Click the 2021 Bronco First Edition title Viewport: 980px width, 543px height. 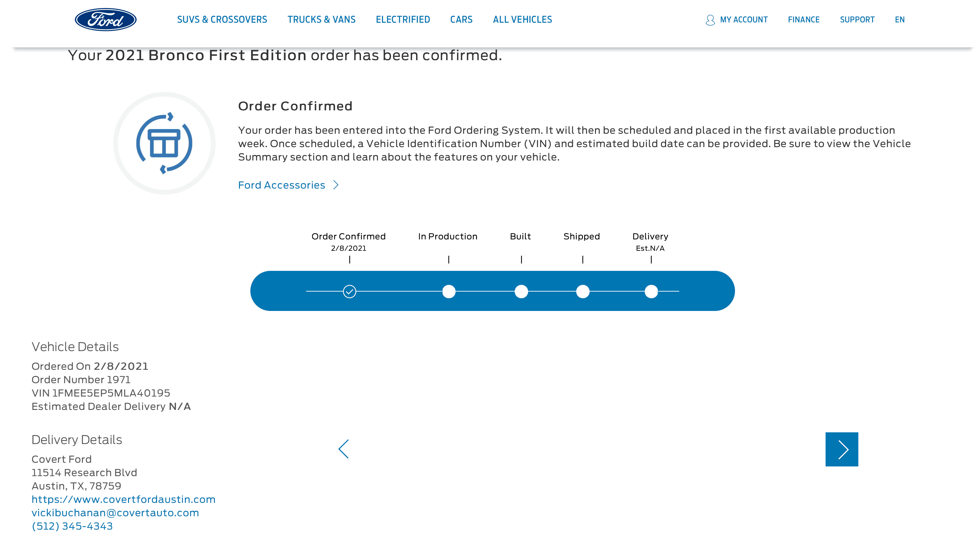tap(206, 55)
